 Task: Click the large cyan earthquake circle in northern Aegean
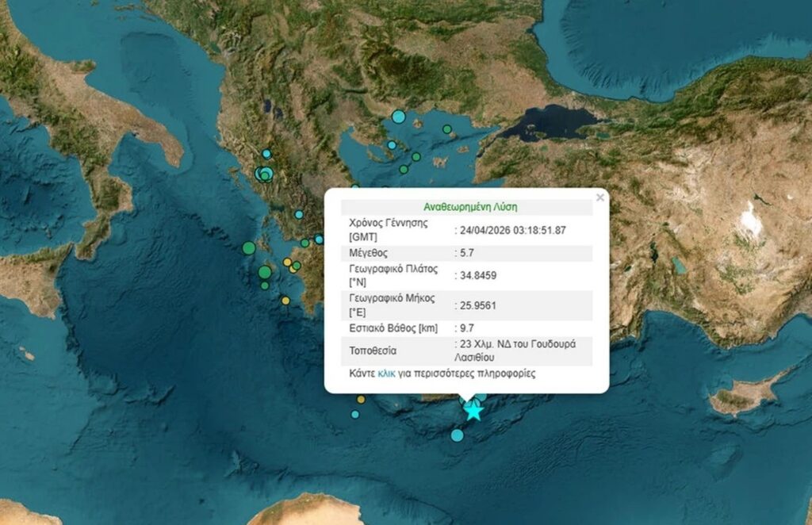pyautogui.click(x=399, y=117)
